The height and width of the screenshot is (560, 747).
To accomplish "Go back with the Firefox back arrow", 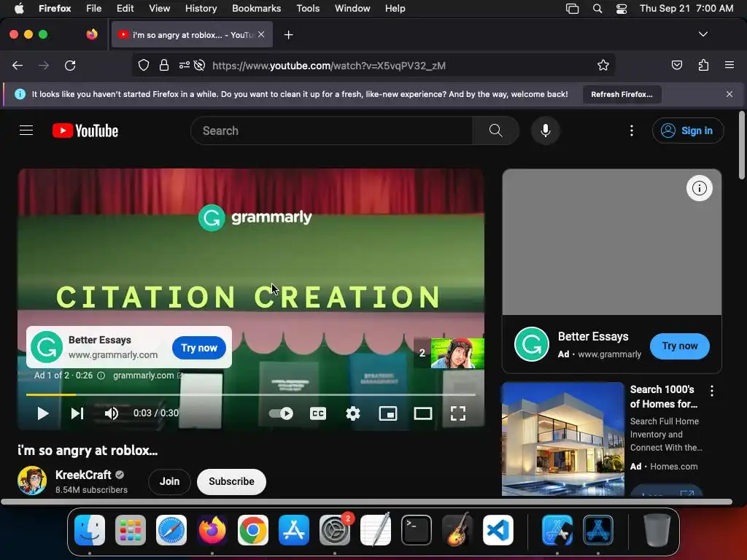I will (x=18, y=66).
